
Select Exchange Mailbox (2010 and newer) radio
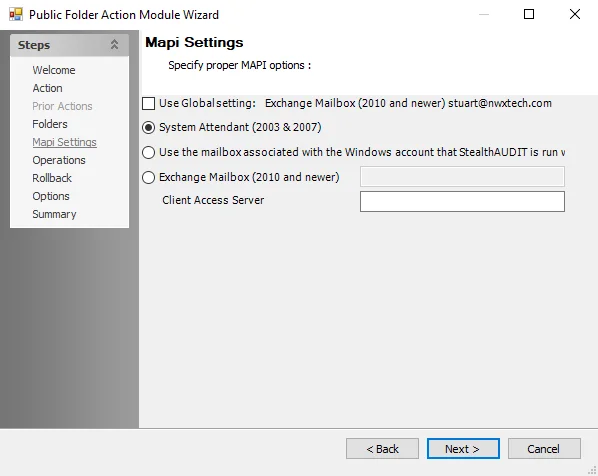(x=148, y=177)
